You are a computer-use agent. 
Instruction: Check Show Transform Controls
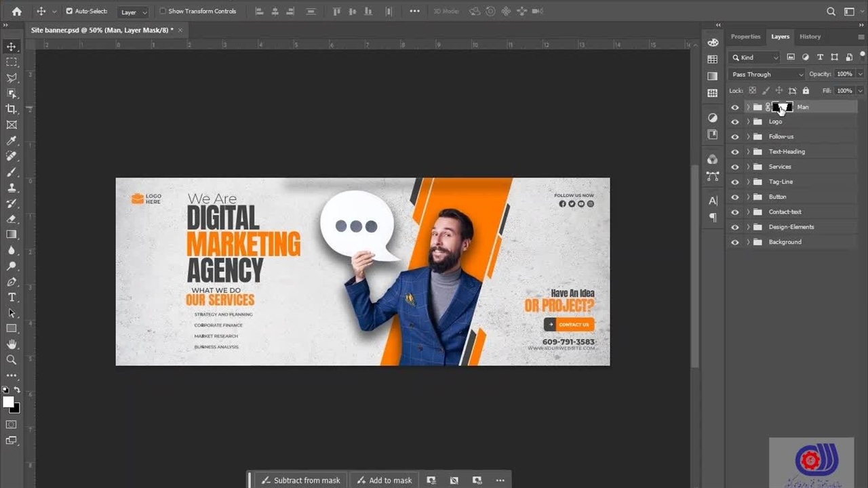coord(163,12)
